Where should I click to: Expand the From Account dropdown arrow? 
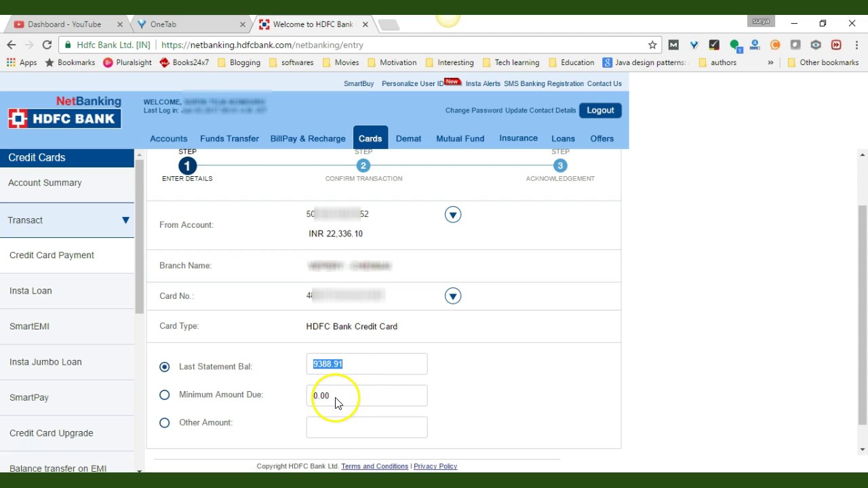click(x=453, y=215)
